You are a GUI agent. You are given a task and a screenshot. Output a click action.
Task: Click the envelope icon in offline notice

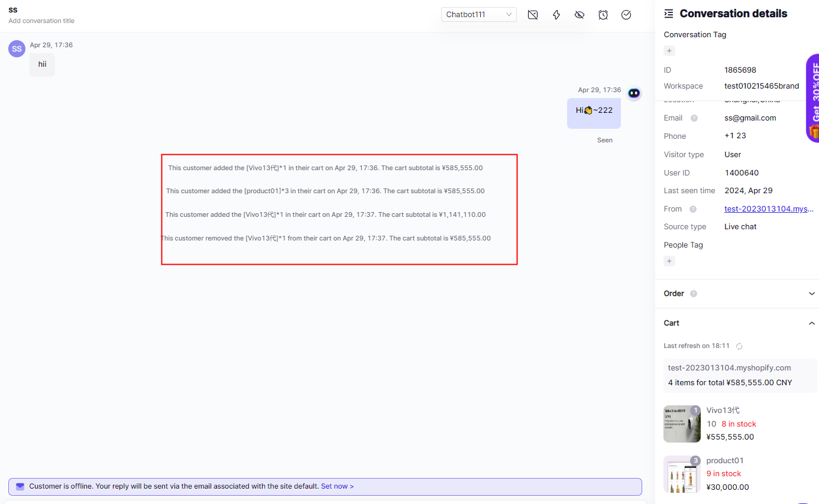pos(20,486)
